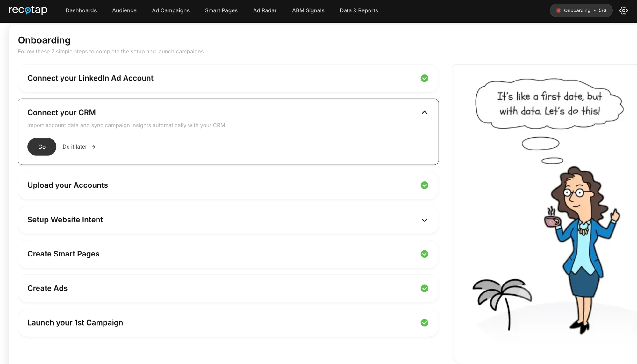The height and width of the screenshot is (364, 637).
Task: Collapse the Connect your CRM section
Action: pyautogui.click(x=424, y=113)
